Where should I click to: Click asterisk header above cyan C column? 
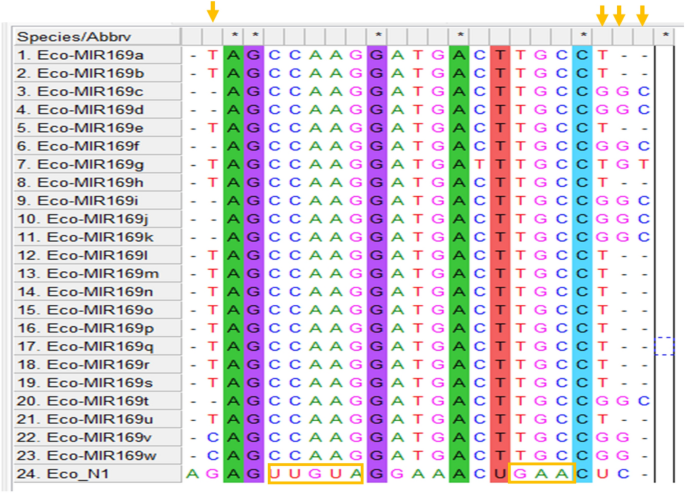pyautogui.click(x=583, y=36)
